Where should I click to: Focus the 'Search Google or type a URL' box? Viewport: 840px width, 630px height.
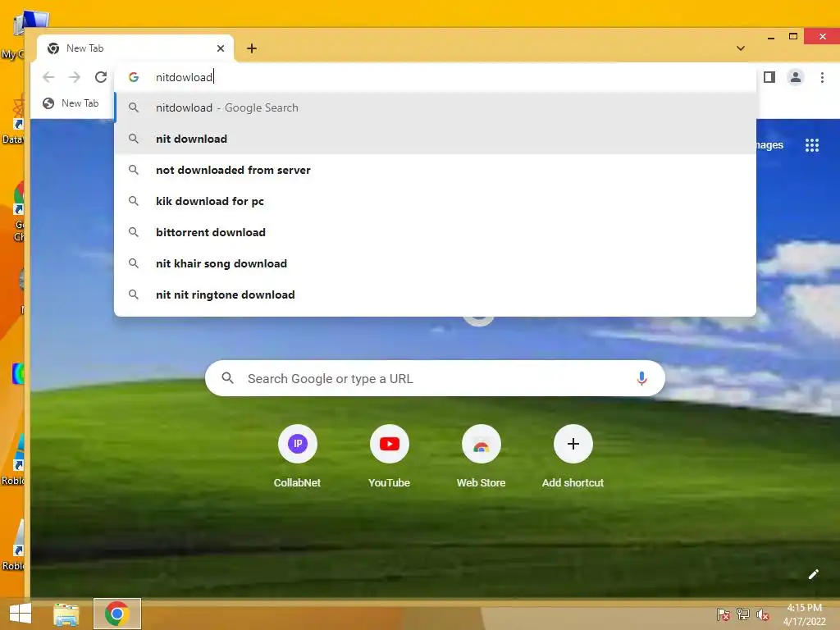coord(435,378)
